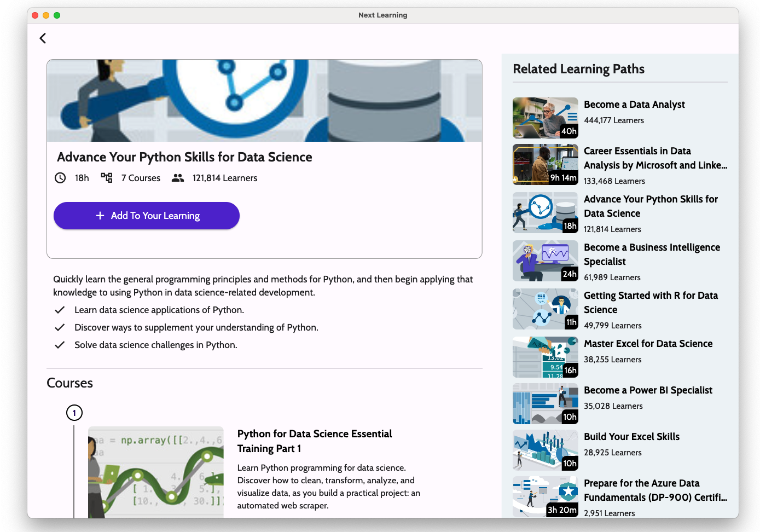The width and height of the screenshot is (760, 532).
Task: Select Become a Business Intelligence Specialist
Action: tap(652, 255)
